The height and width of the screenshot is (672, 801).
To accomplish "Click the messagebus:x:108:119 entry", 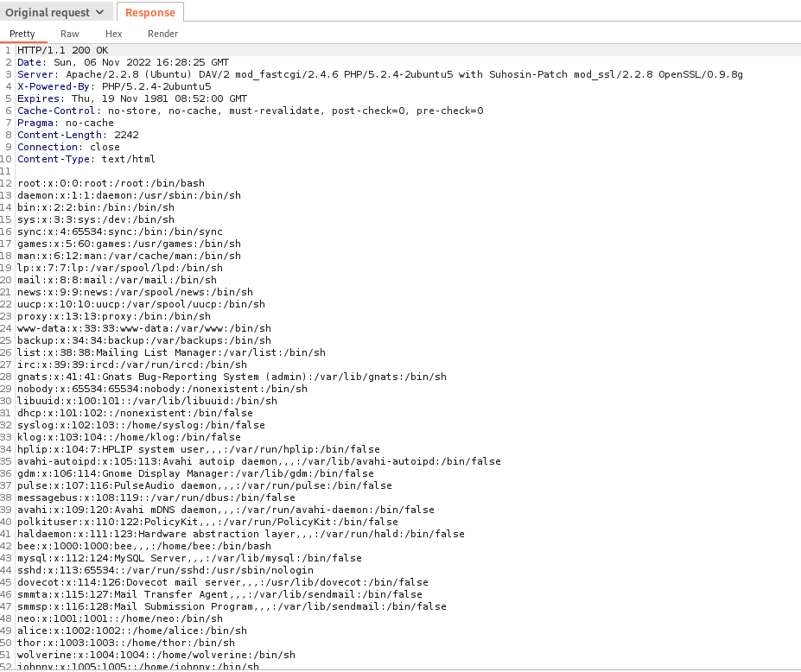I will pos(156,498).
